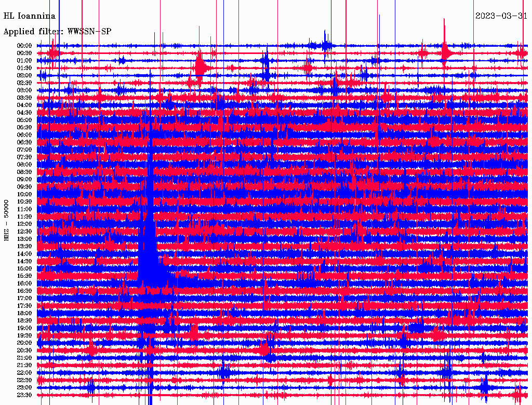This screenshot has width=532, height=405.
Task: Select the 12:00 time label
Action: (24, 224)
